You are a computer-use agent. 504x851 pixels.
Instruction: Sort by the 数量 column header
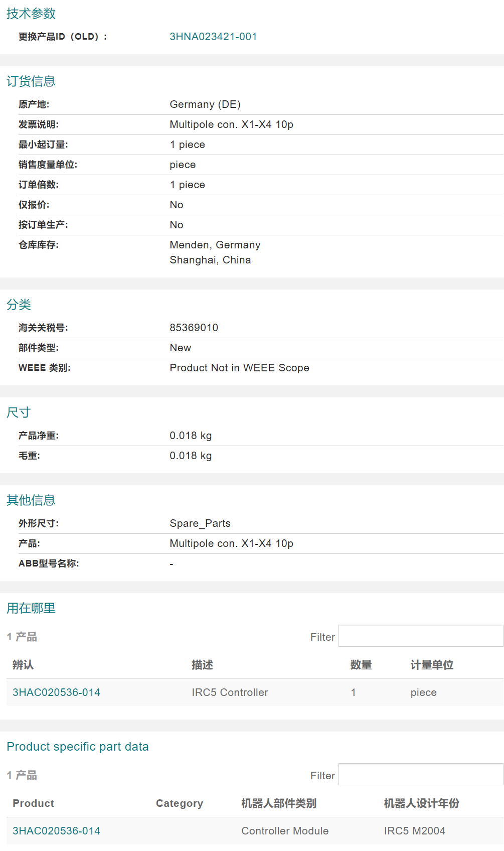pyautogui.click(x=361, y=665)
